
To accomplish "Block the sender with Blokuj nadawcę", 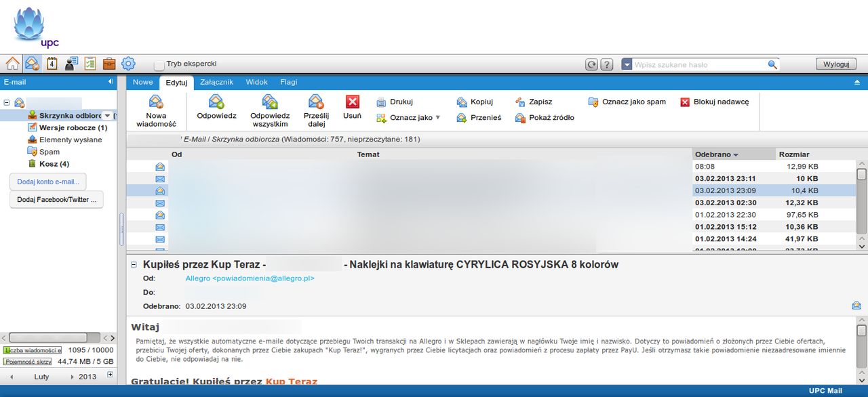I will pos(714,102).
